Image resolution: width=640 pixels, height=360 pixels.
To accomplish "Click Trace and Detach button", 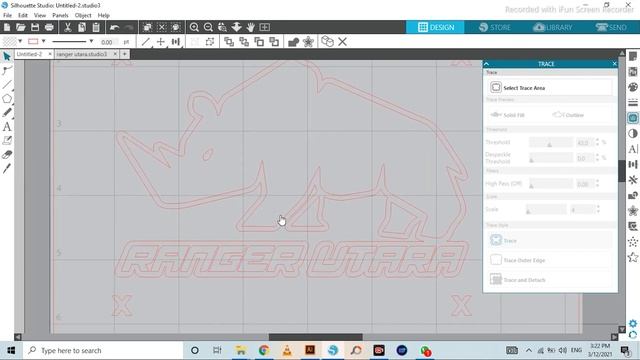I will pyautogui.click(x=550, y=280).
